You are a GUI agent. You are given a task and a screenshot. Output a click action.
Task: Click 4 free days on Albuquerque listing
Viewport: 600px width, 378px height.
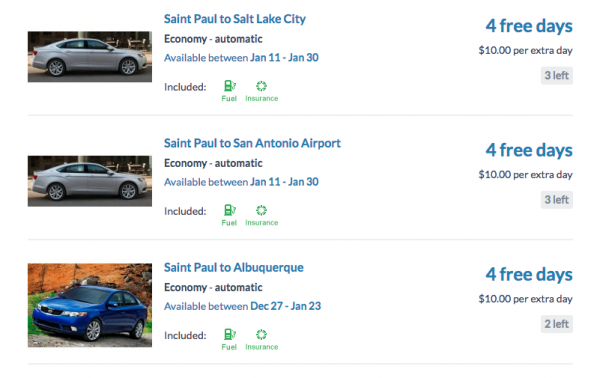[529, 275]
